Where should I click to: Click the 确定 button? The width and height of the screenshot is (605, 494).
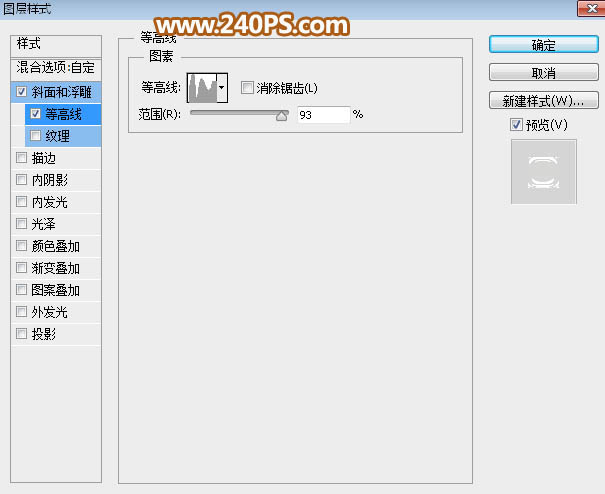(544, 44)
